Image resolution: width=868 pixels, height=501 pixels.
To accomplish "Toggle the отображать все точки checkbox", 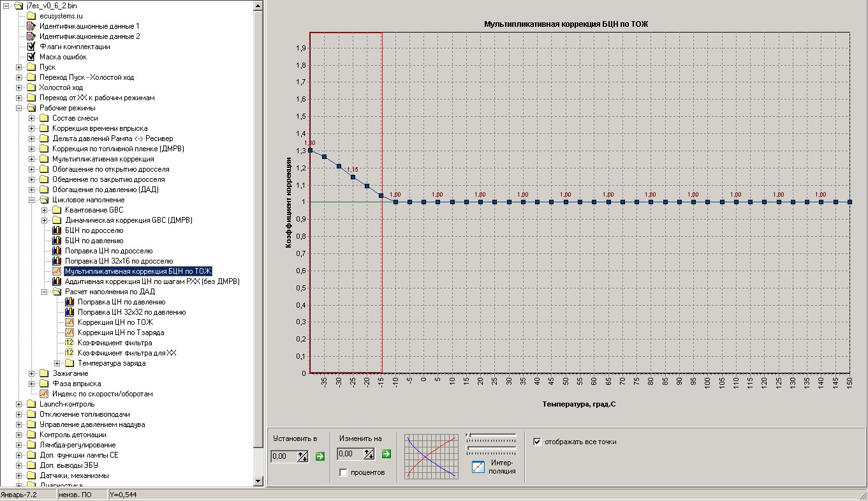I will tap(537, 441).
